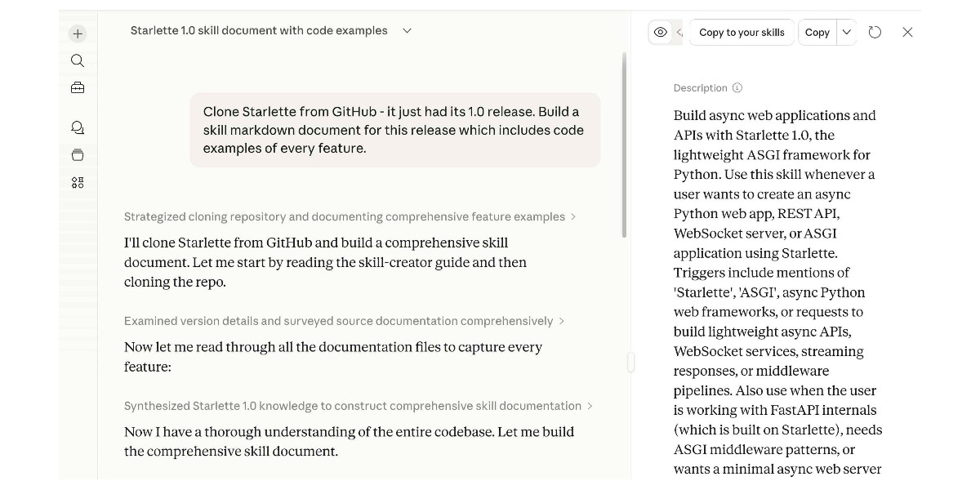Open the artifacts drawer icon
980x490 pixels.
coord(77,154)
